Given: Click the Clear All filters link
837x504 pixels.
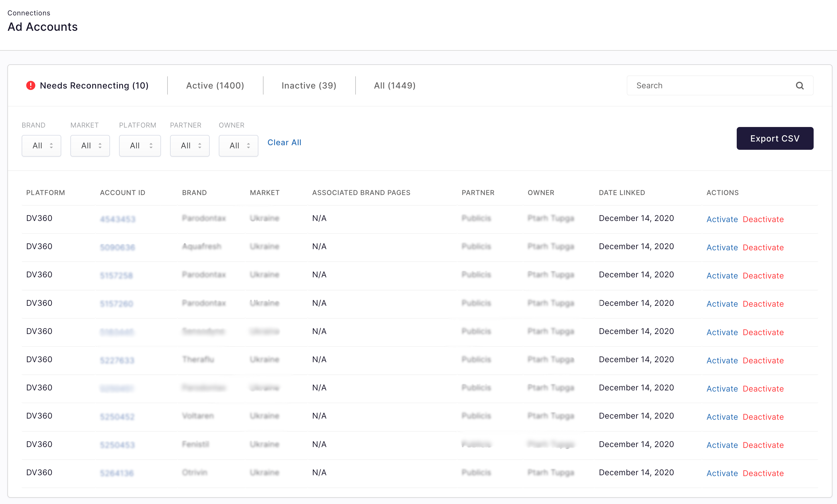Looking at the screenshot, I should click(x=284, y=143).
